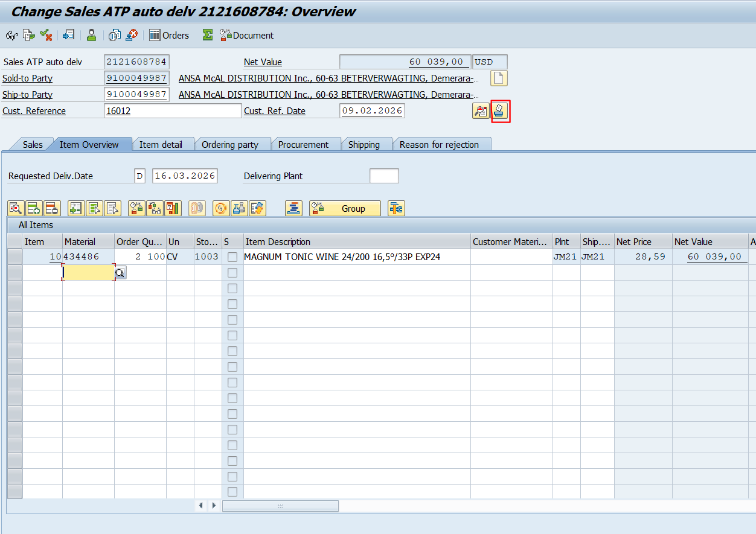The image size is (756, 534).
Task: Focus the Sold-to Party number field
Action: (136, 78)
